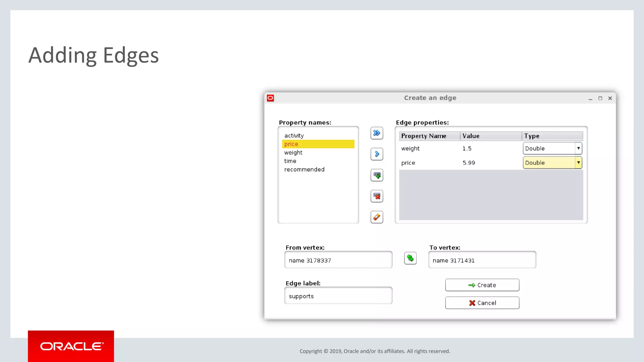The height and width of the screenshot is (362, 644).
Task: Click the From vertex input field
Action: pos(338,260)
